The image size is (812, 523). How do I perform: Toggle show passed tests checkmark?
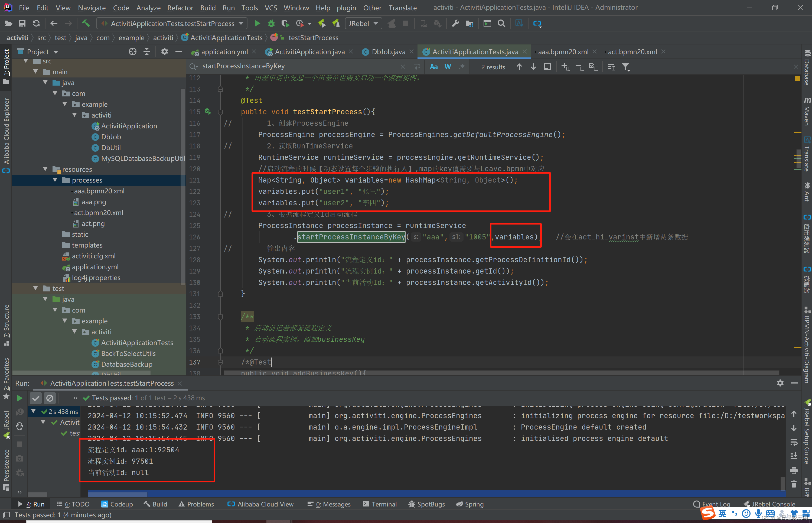[36, 398]
